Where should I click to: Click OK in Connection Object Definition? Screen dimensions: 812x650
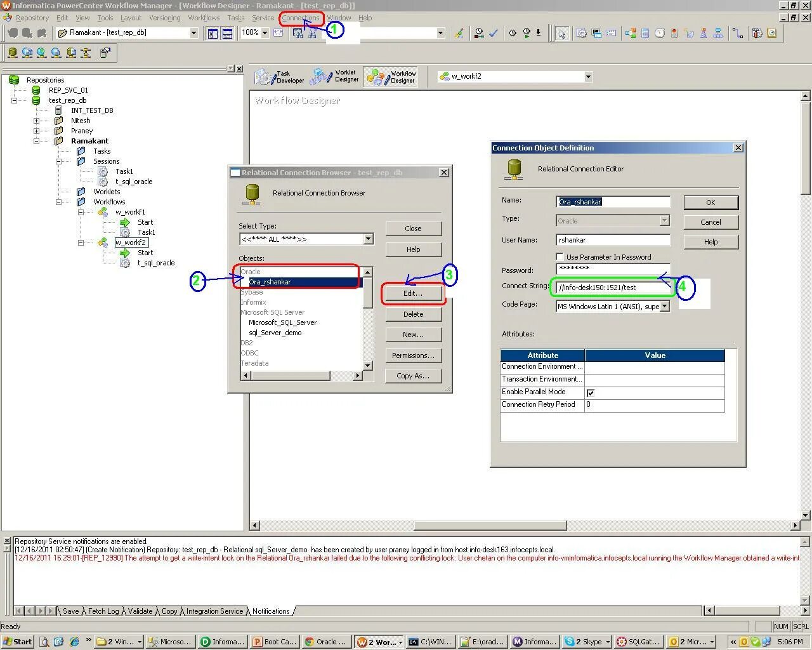(710, 202)
